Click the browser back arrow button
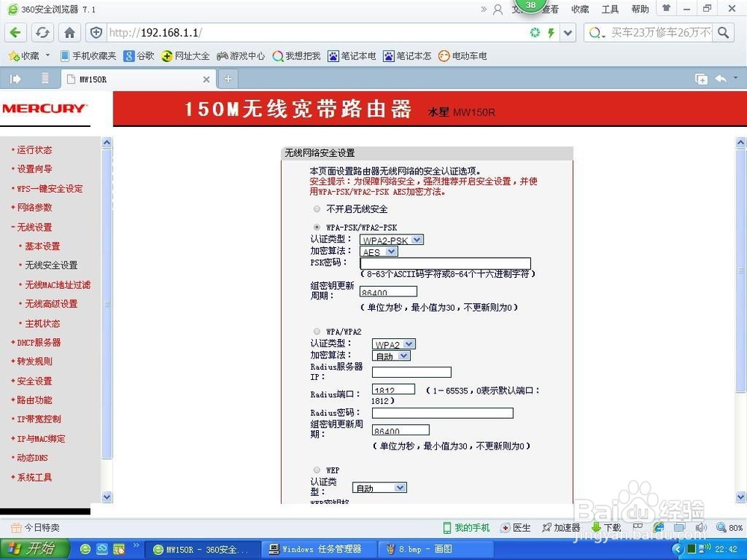Screen dimensions: 747x560 [15, 32]
